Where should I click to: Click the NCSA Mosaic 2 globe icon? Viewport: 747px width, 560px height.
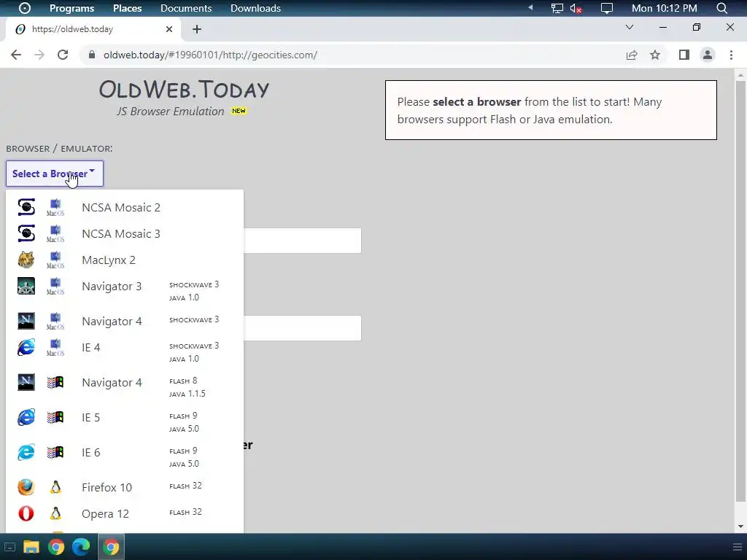pos(26,207)
